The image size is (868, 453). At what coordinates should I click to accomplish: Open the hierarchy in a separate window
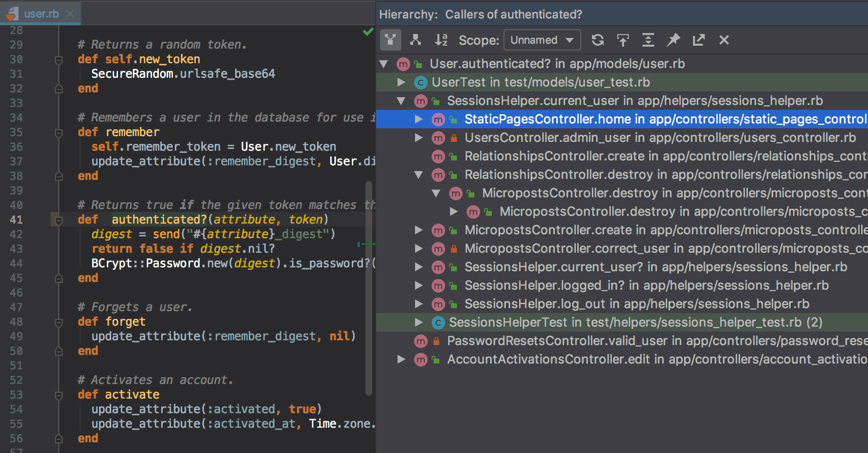pos(698,40)
